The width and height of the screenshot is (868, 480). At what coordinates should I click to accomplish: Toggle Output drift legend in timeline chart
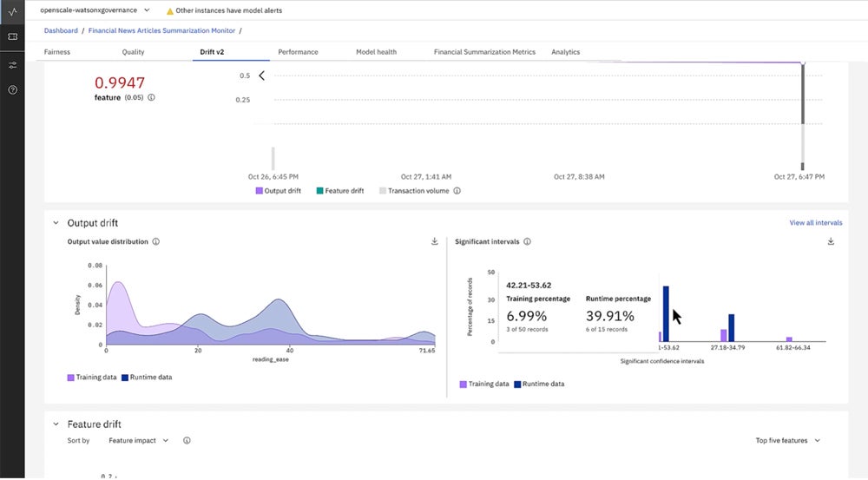tap(278, 191)
